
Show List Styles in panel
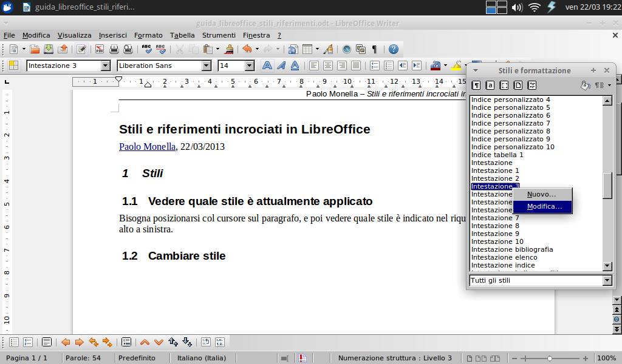tap(532, 85)
